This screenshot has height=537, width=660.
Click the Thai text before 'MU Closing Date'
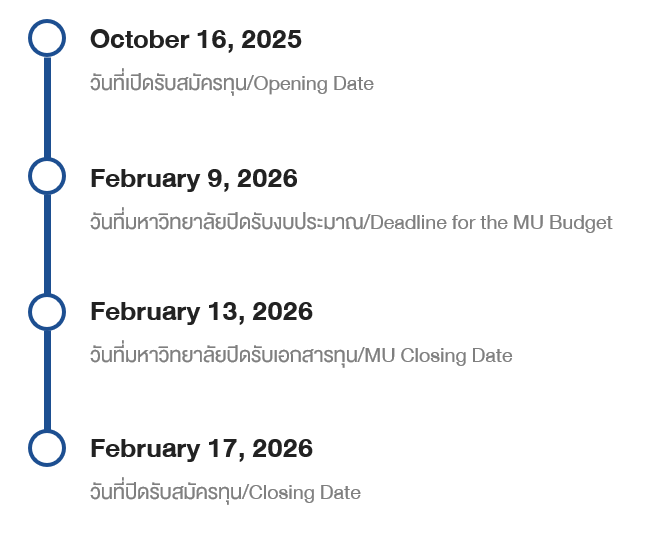point(226,355)
